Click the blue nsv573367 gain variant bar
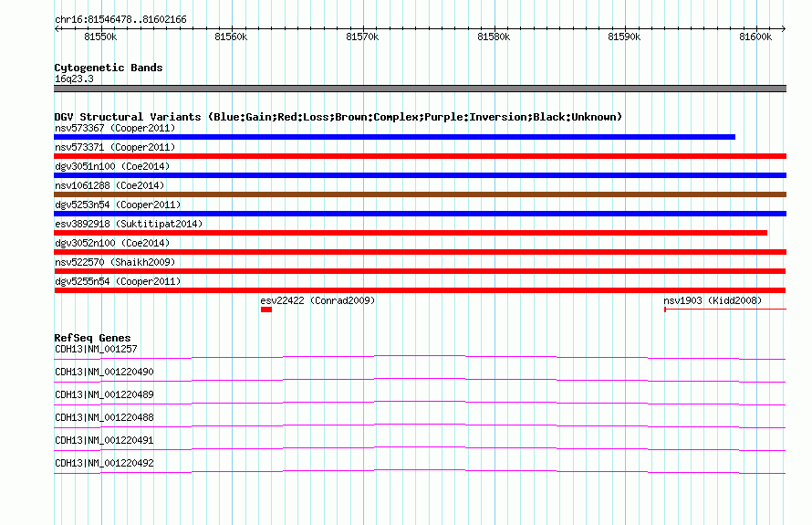The image size is (812, 525). click(395, 137)
